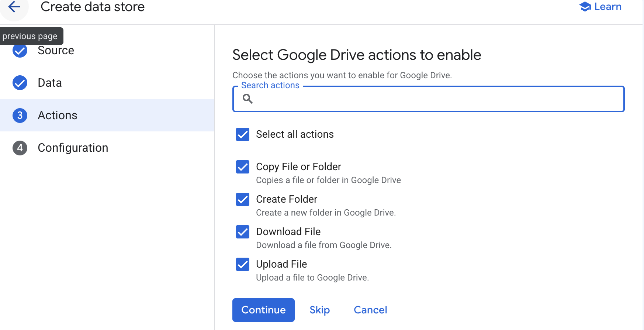Click 'Select Google Drive actions to enable' heading
The image size is (644, 330).
click(357, 55)
